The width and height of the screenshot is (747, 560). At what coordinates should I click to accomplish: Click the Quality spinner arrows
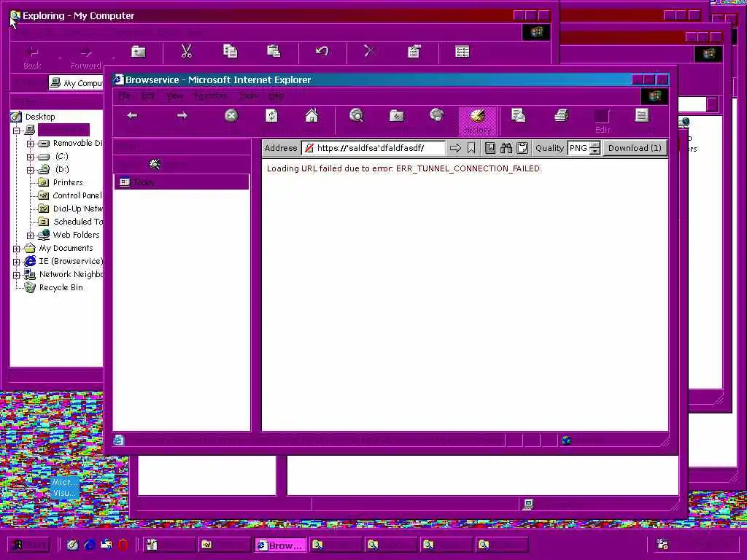[595, 148]
